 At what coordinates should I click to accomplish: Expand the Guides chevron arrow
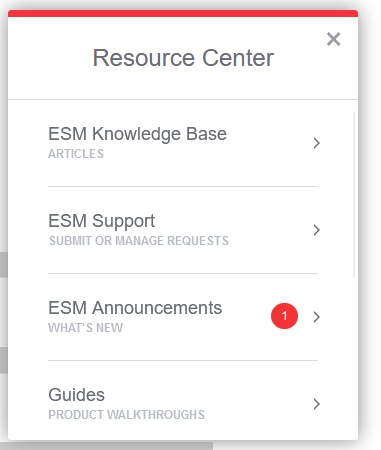(316, 404)
